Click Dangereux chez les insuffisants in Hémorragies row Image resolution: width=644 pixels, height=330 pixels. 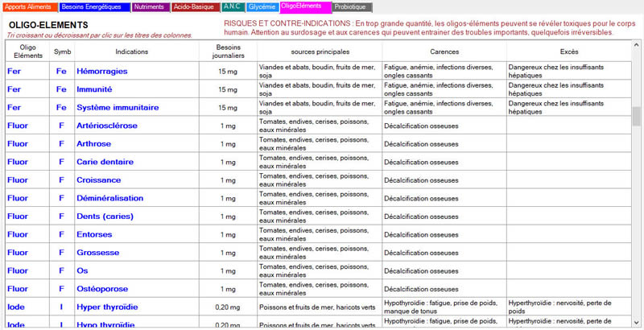(569, 71)
